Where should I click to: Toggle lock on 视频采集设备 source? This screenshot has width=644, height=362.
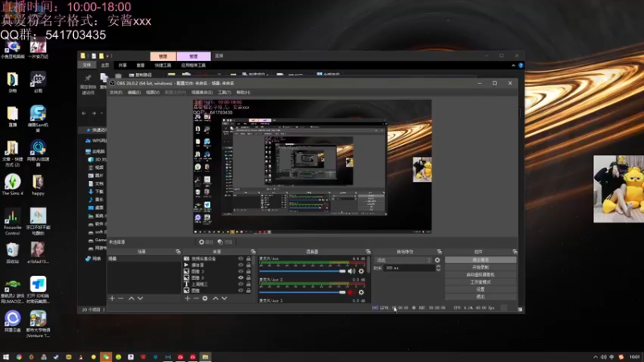248,258
